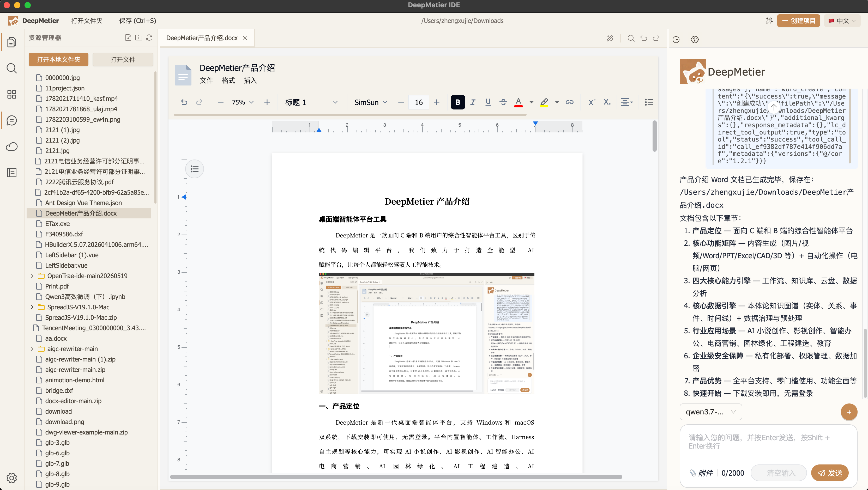Click red font color swatch A
The height and width of the screenshot is (490, 868).
(x=518, y=102)
